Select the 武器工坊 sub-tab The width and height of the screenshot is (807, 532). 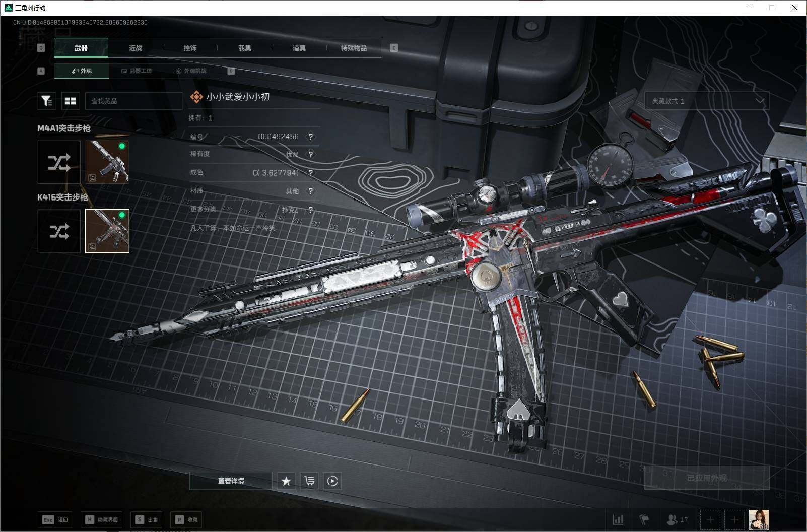pyautogui.click(x=137, y=71)
